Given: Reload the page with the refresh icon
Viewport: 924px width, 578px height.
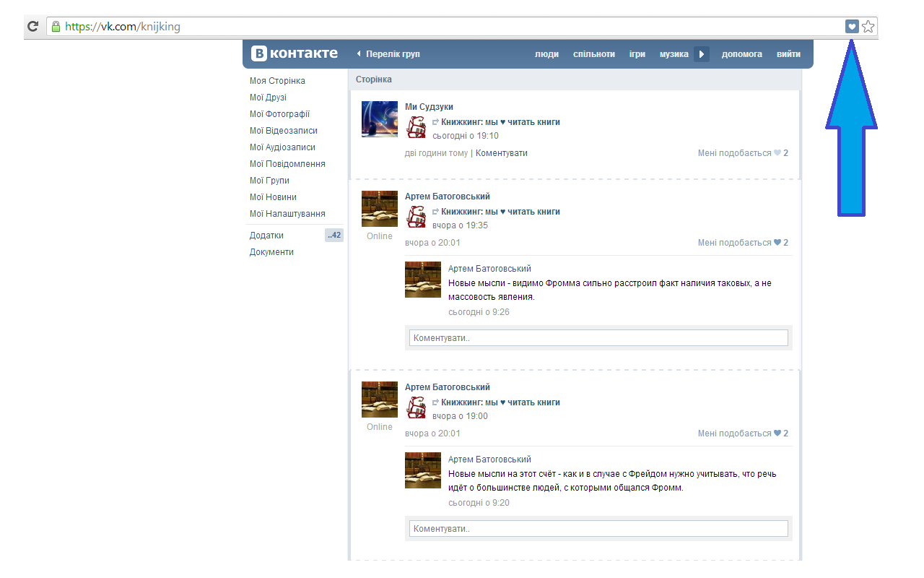Looking at the screenshot, I should [x=32, y=26].
